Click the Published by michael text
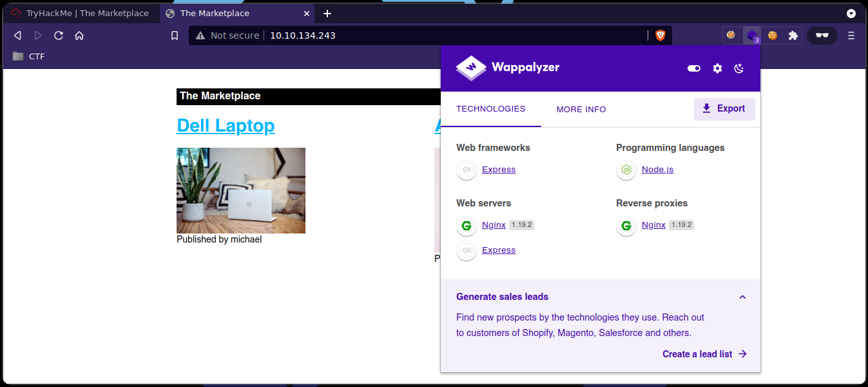This screenshot has width=868, height=387. pos(219,239)
